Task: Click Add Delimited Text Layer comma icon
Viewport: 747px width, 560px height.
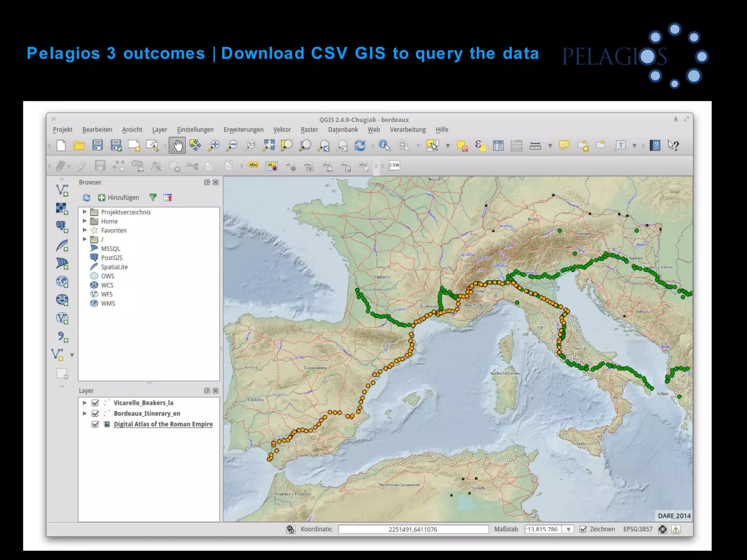Action: click(63, 337)
